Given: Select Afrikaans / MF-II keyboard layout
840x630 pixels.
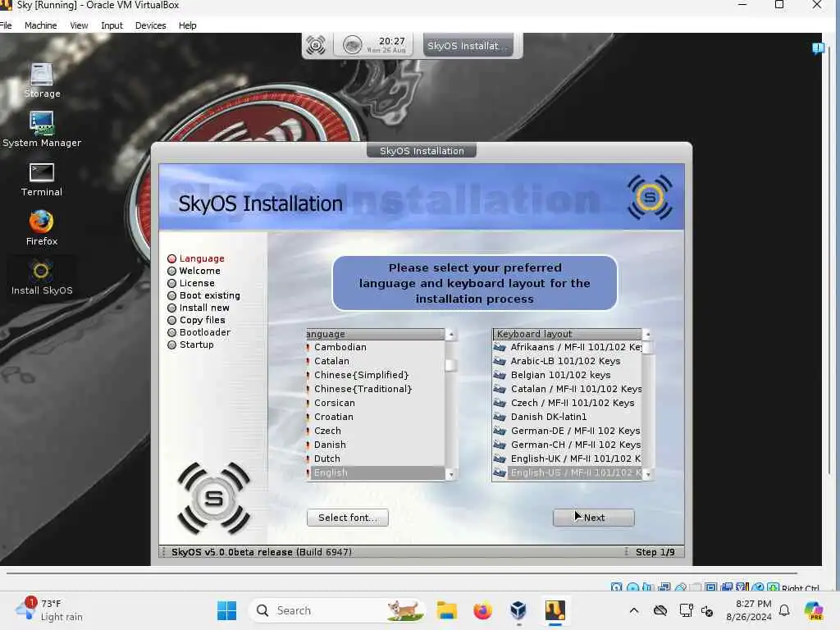Looking at the screenshot, I should (x=567, y=347).
